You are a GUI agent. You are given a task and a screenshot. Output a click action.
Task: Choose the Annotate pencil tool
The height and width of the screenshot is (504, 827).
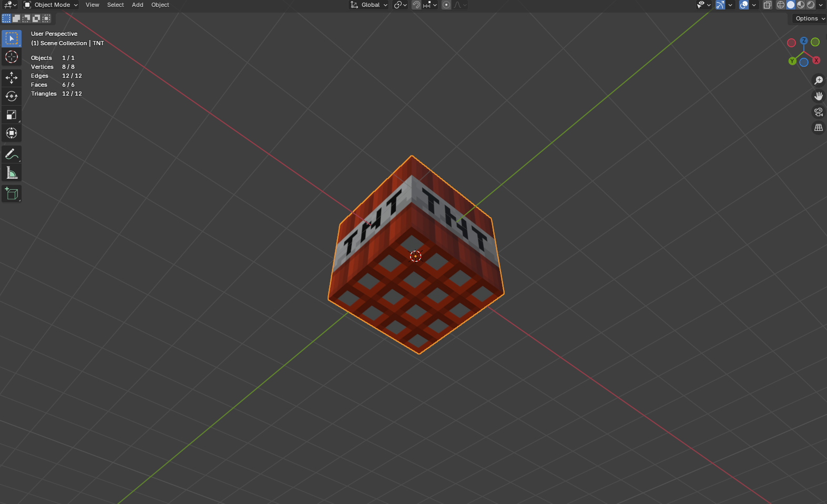pyautogui.click(x=12, y=155)
